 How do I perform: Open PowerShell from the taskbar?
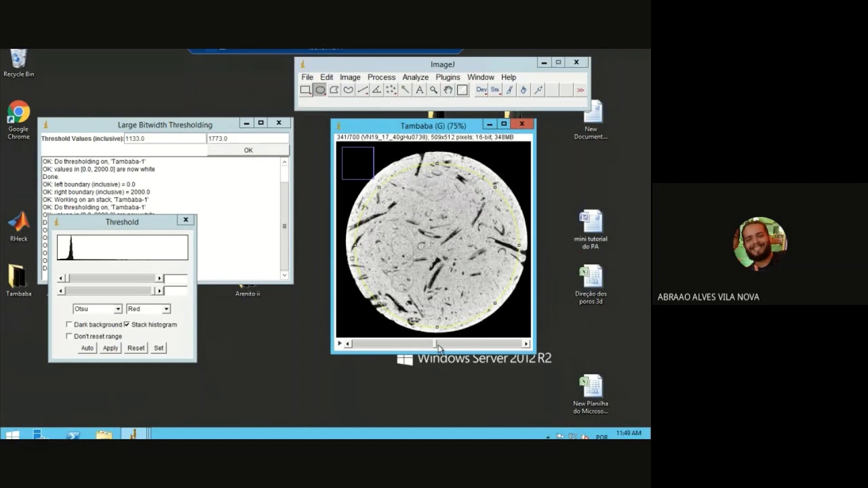tap(73, 434)
